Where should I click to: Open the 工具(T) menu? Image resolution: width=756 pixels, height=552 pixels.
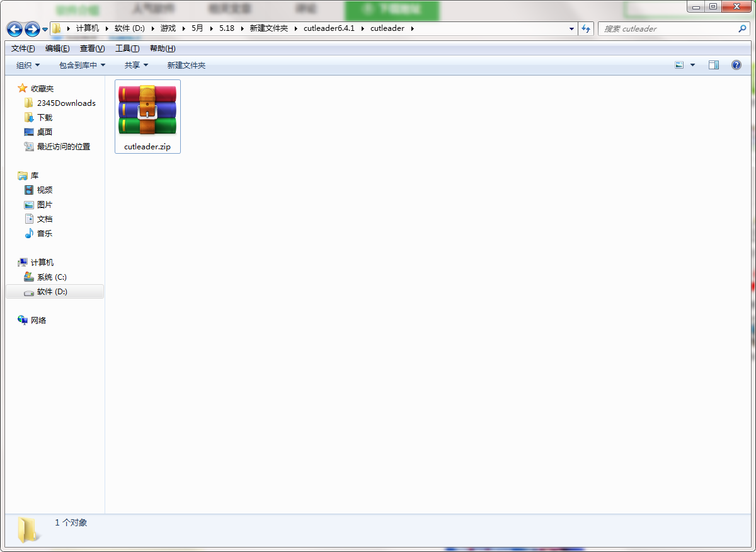point(127,49)
